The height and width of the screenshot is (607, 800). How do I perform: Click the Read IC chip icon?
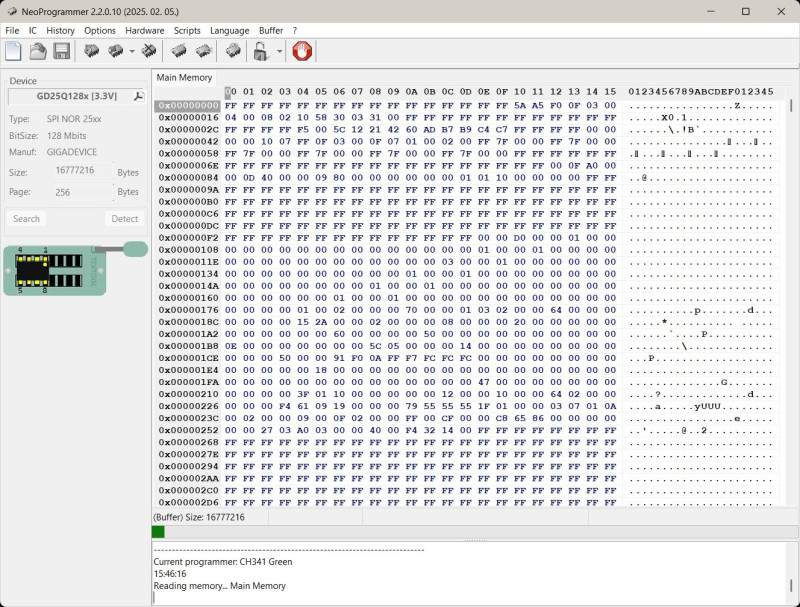[92, 51]
